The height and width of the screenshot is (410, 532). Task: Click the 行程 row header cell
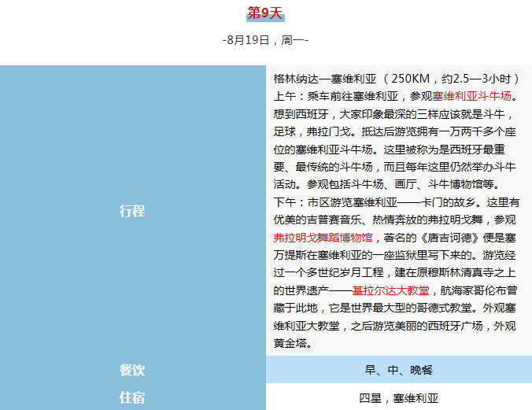click(x=132, y=210)
